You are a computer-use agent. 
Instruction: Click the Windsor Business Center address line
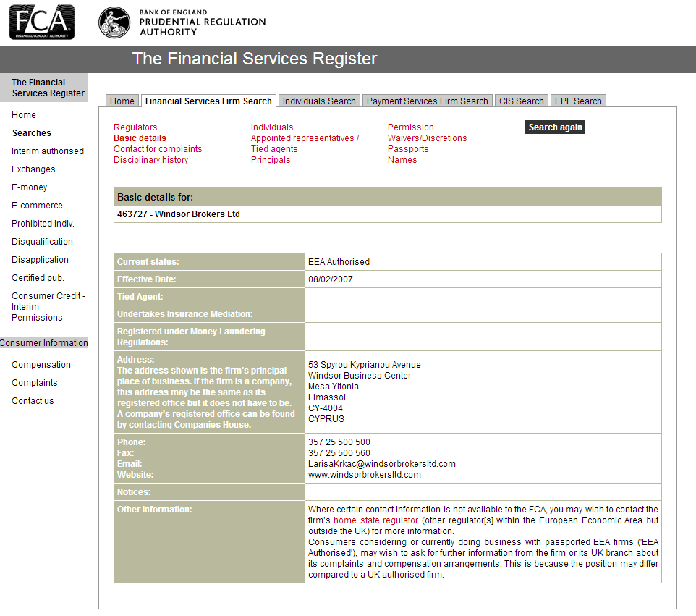click(x=360, y=375)
